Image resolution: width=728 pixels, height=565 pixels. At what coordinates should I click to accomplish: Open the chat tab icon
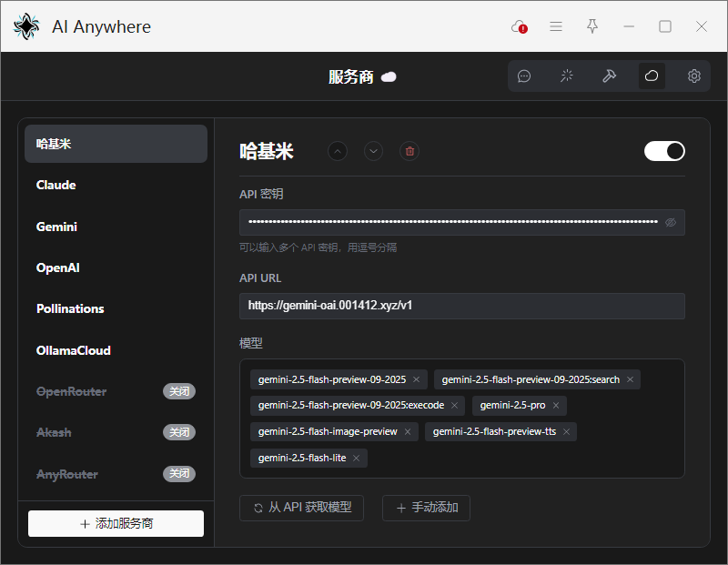click(524, 76)
